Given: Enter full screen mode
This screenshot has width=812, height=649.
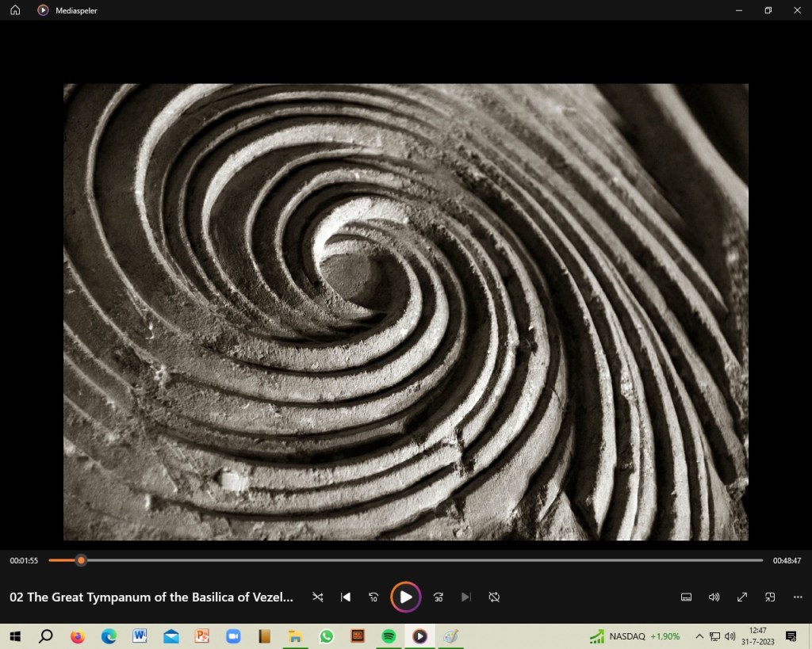Looking at the screenshot, I should click(742, 597).
